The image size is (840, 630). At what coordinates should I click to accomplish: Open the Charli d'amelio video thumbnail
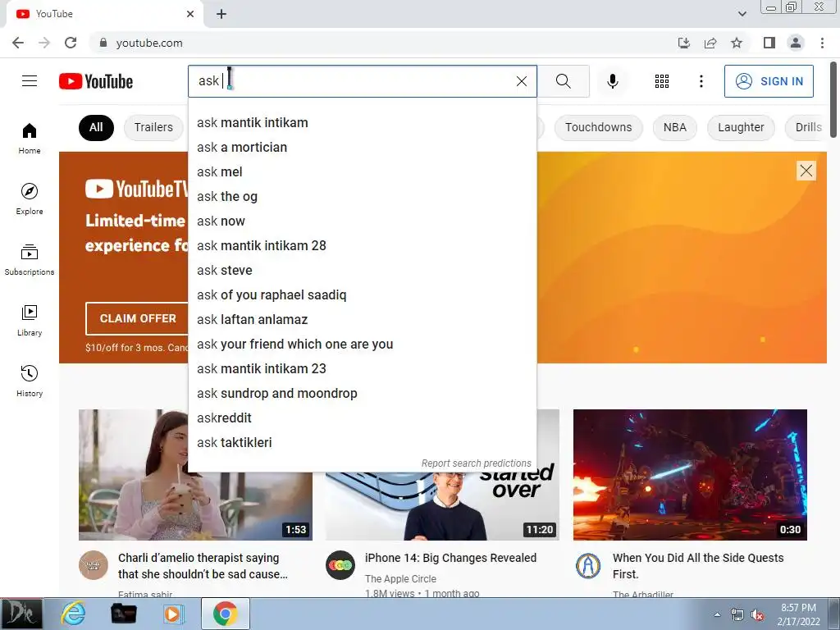pos(195,475)
